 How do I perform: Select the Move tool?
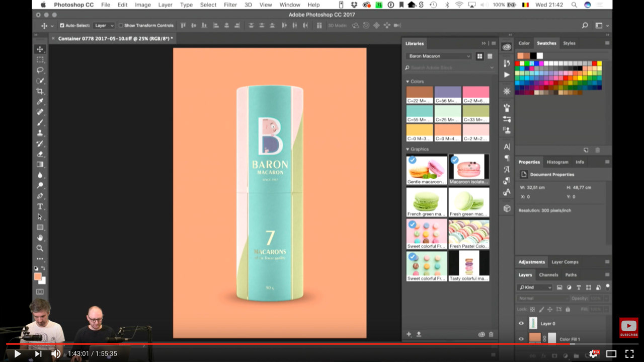pyautogui.click(x=40, y=49)
